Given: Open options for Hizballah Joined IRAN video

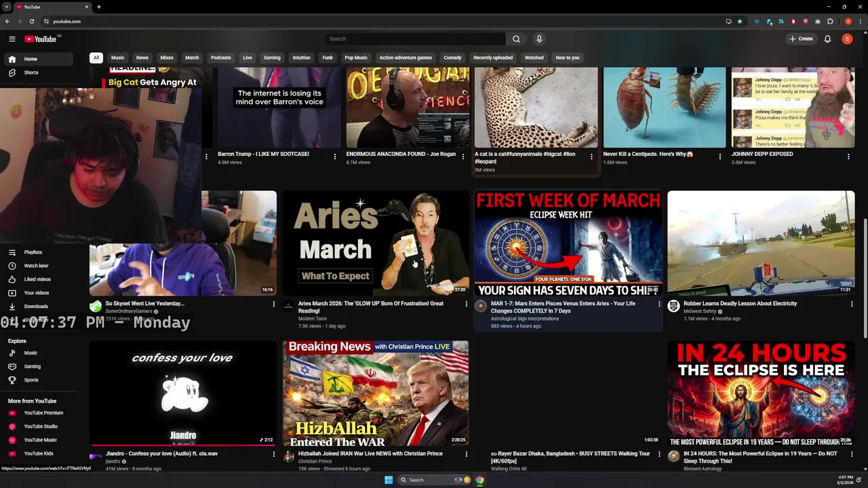Looking at the screenshot, I should click(x=466, y=454).
